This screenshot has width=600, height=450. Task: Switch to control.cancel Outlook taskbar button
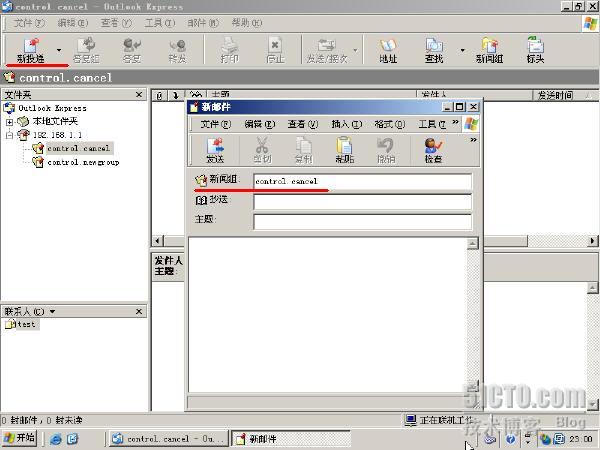168,439
